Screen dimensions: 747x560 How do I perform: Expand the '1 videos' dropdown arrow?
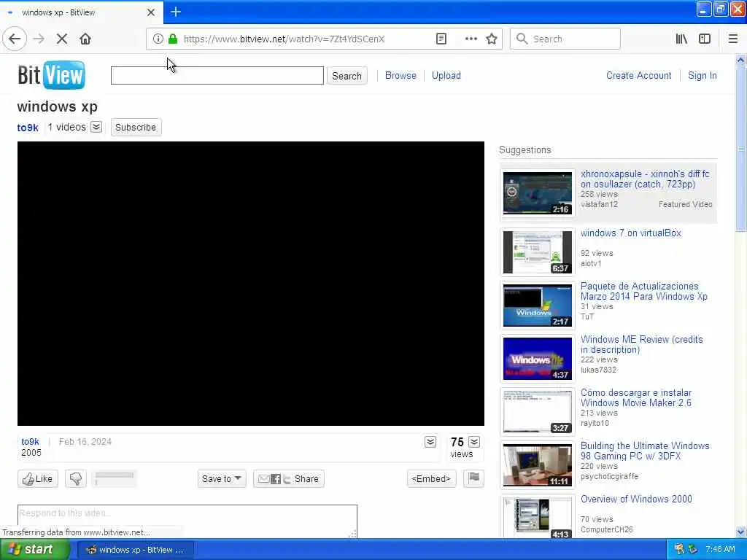(x=96, y=127)
